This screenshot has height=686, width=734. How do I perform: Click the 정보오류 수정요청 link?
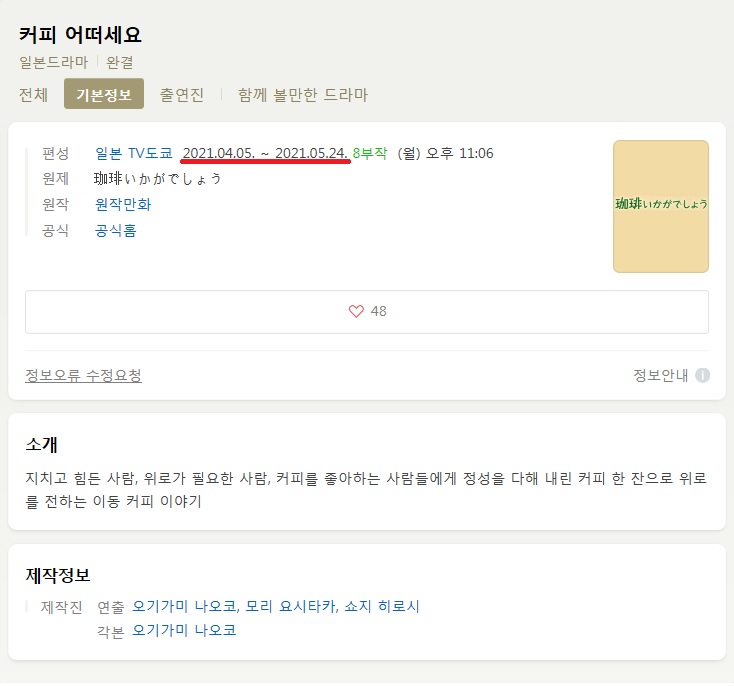(83, 375)
